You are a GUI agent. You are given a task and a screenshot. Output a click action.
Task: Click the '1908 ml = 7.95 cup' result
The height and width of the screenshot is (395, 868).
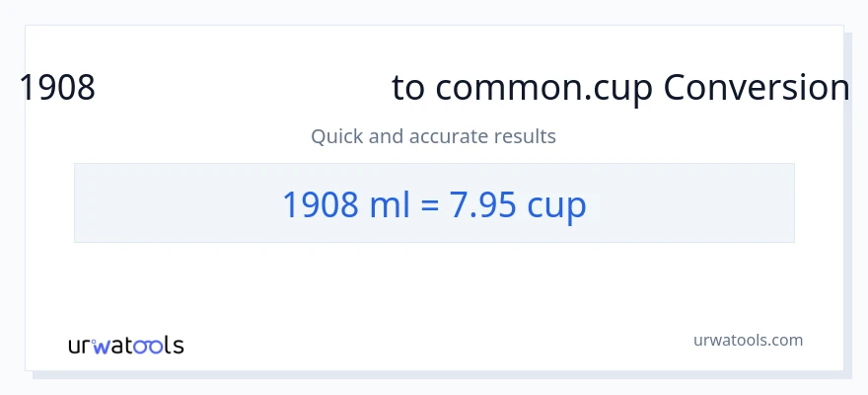434,204
